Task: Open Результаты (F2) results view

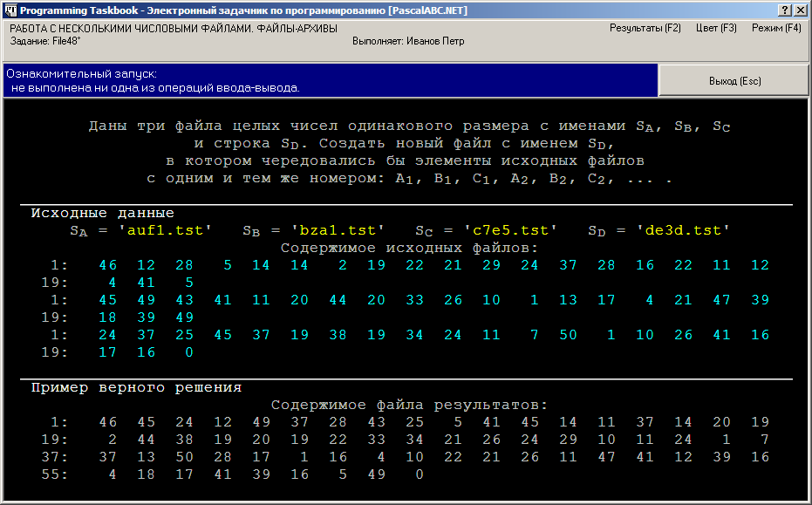Action: (645, 28)
